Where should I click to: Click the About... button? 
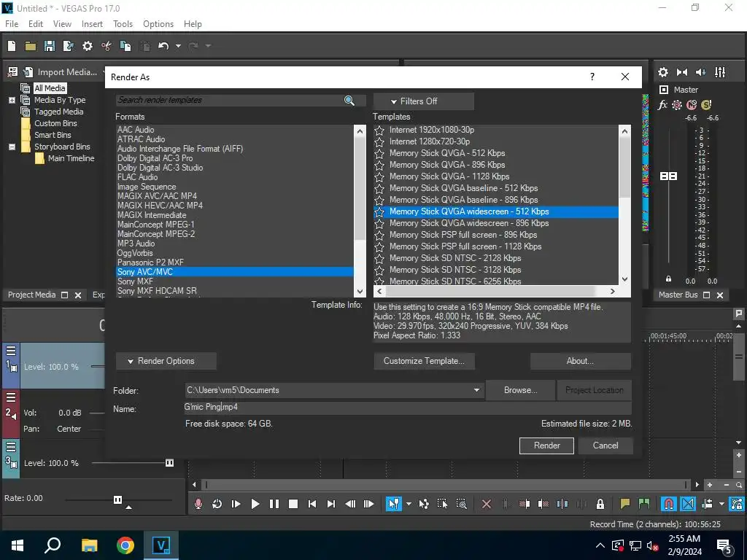(x=580, y=361)
